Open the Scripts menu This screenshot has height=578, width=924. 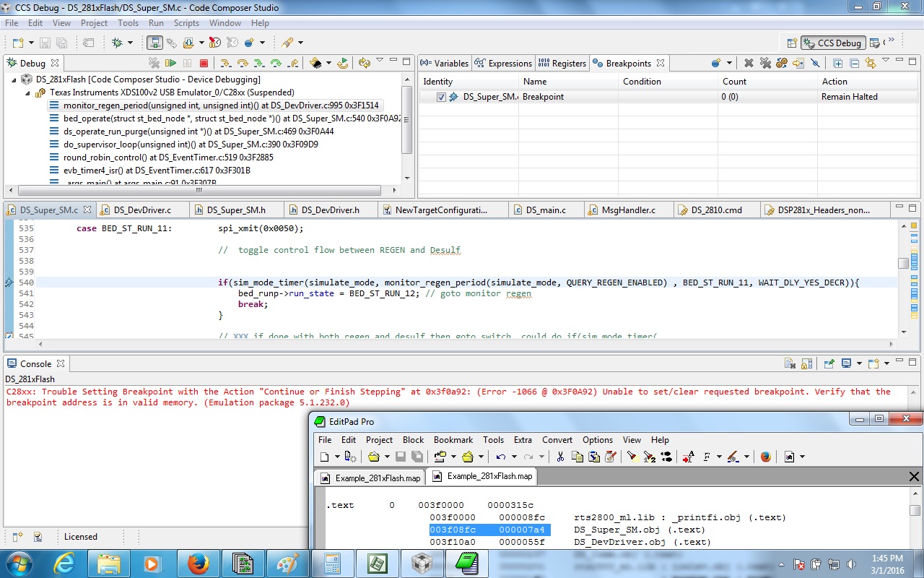tap(186, 23)
